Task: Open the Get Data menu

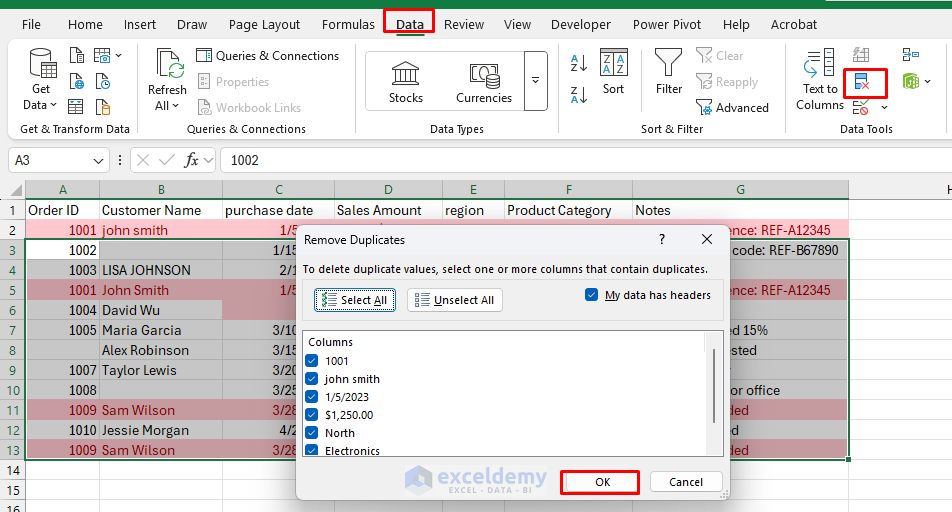Action: point(41,80)
